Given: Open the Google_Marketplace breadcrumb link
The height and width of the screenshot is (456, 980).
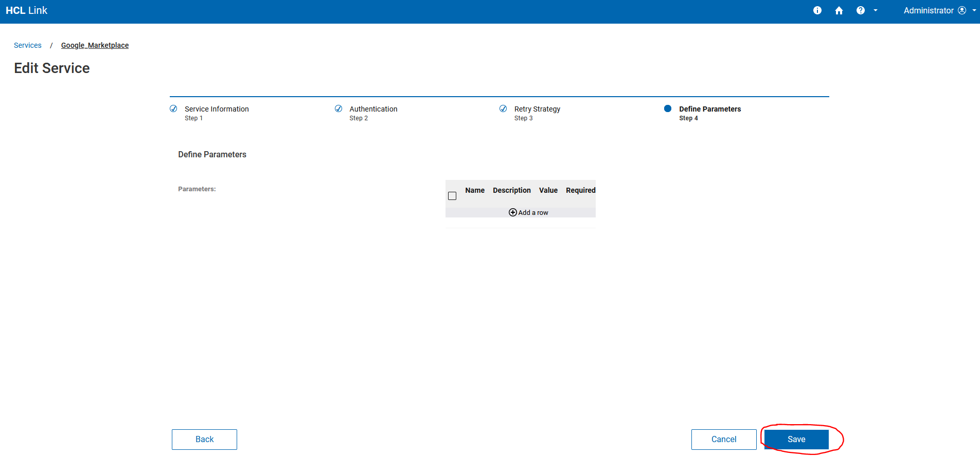Looking at the screenshot, I should (x=95, y=45).
